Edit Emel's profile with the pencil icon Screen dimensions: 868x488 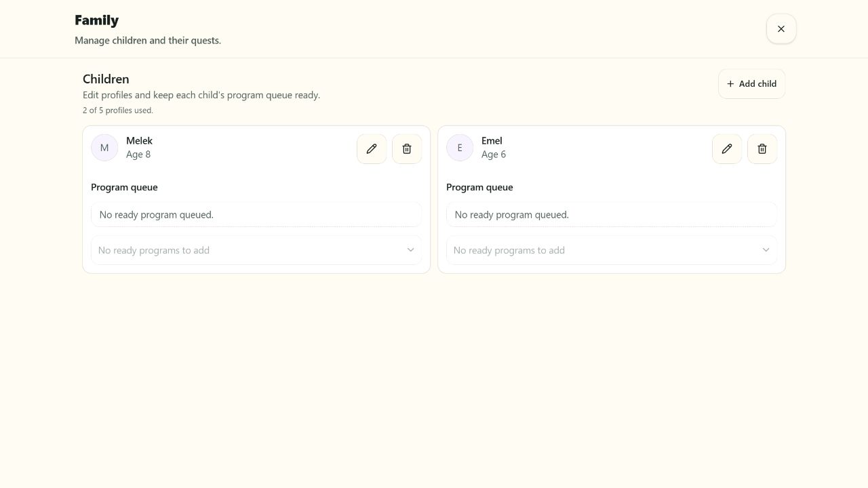tap(727, 149)
